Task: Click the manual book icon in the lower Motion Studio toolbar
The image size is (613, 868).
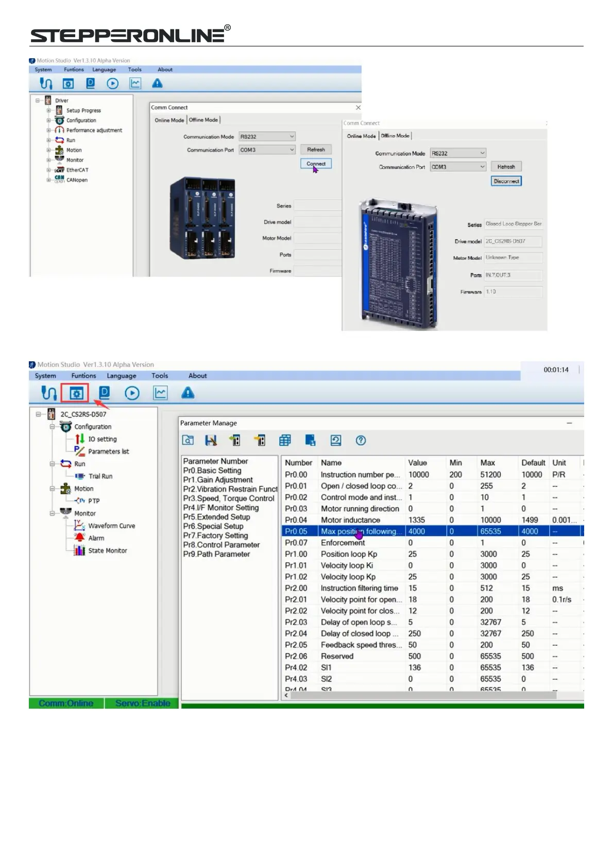Action: [x=105, y=393]
